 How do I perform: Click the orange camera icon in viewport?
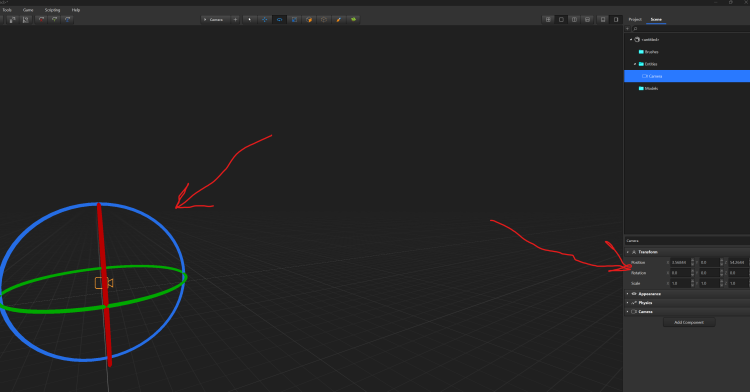tap(104, 283)
